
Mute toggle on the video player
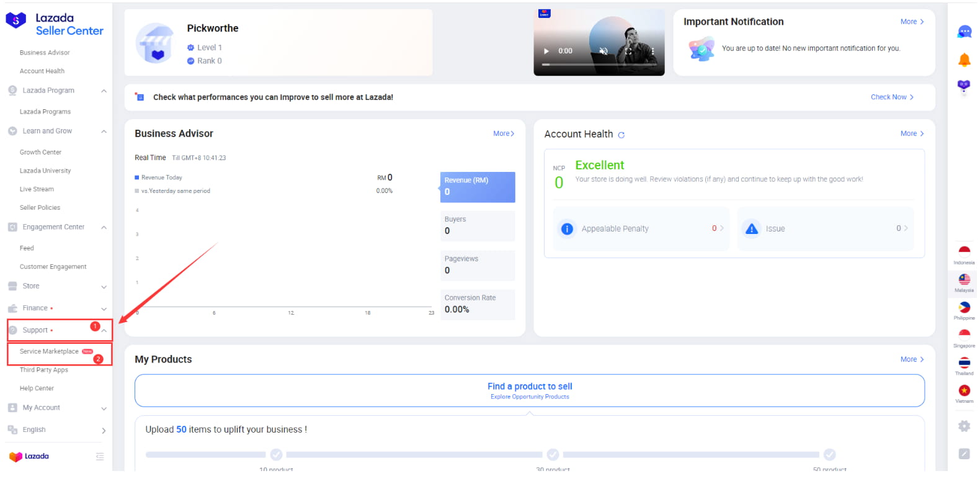click(604, 51)
